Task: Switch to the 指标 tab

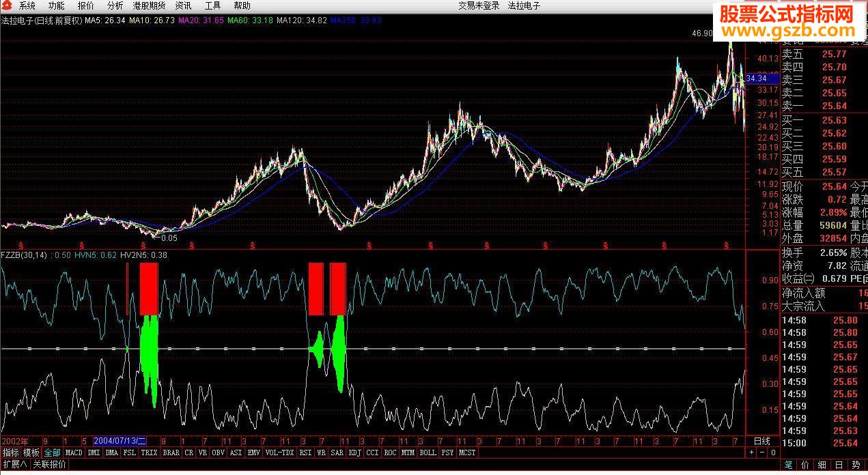Action: (x=10, y=452)
